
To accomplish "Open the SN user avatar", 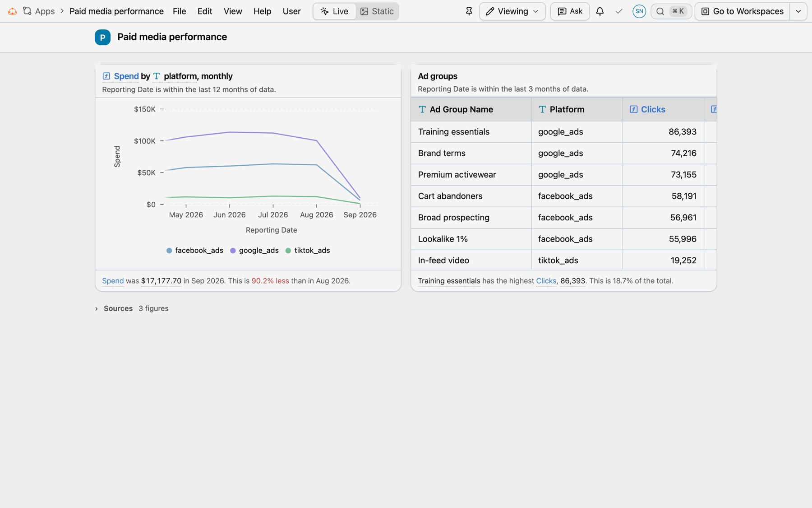I will tap(639, 11).
